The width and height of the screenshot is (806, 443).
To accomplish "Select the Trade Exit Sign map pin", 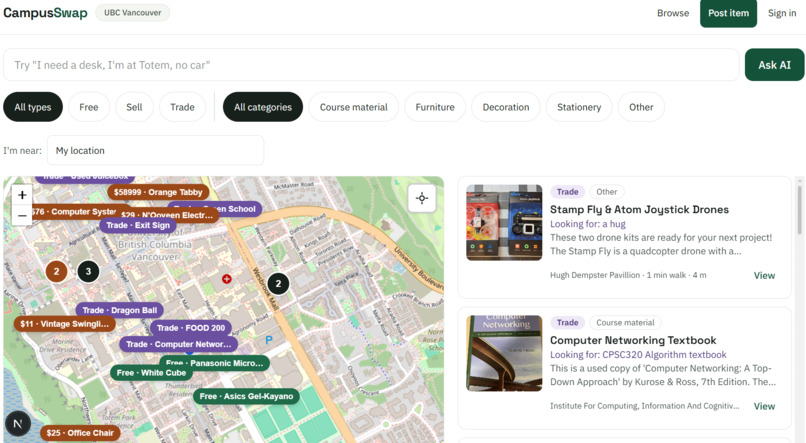I will [138, 225].
